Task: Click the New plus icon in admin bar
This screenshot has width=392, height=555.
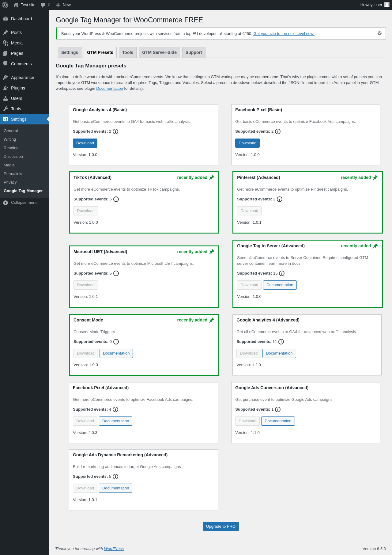Action: [x=58, y=5]
